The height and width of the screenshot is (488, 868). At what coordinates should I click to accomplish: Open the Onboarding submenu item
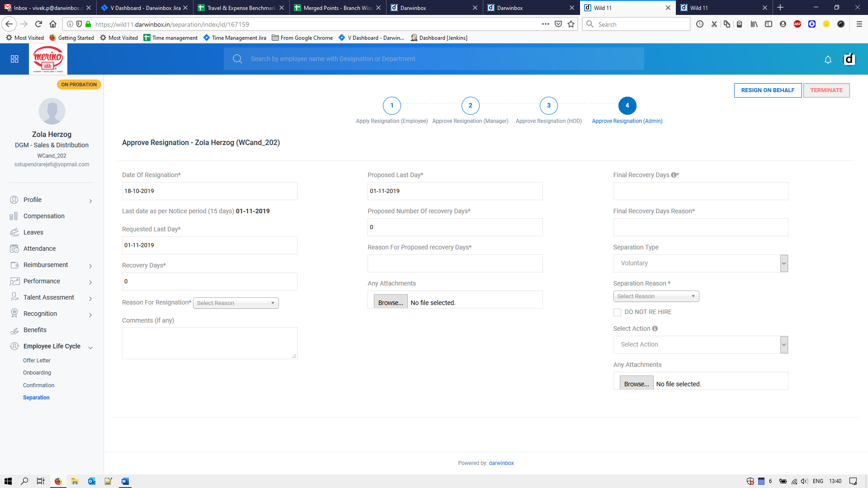click(37, 373)
